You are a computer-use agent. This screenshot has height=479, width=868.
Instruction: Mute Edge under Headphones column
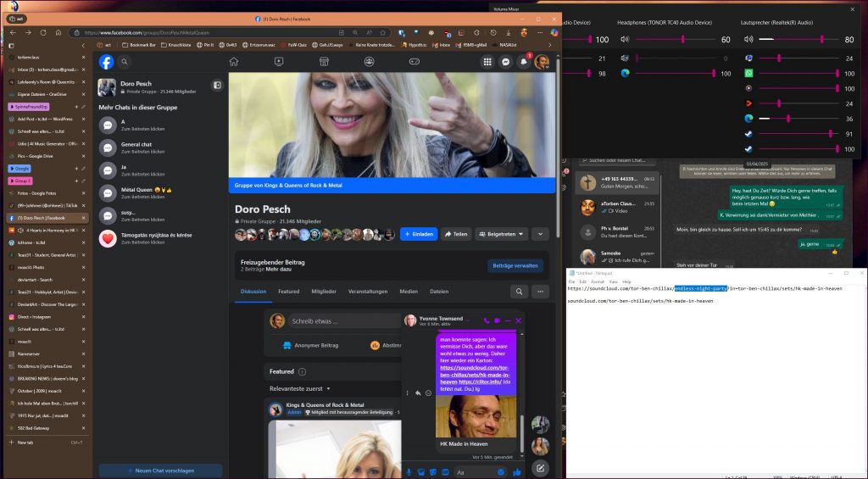tap(625, 73)
